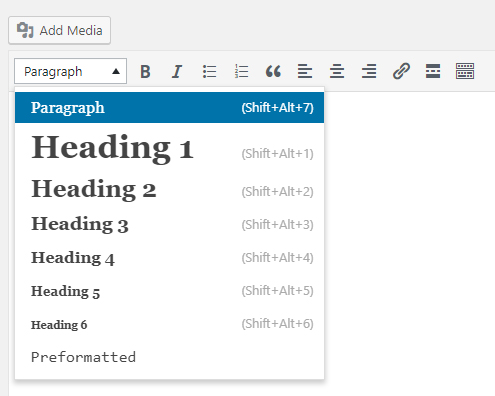Choose Heading 3 format
This screenshot has height=396, width=495.
[169, 224]
